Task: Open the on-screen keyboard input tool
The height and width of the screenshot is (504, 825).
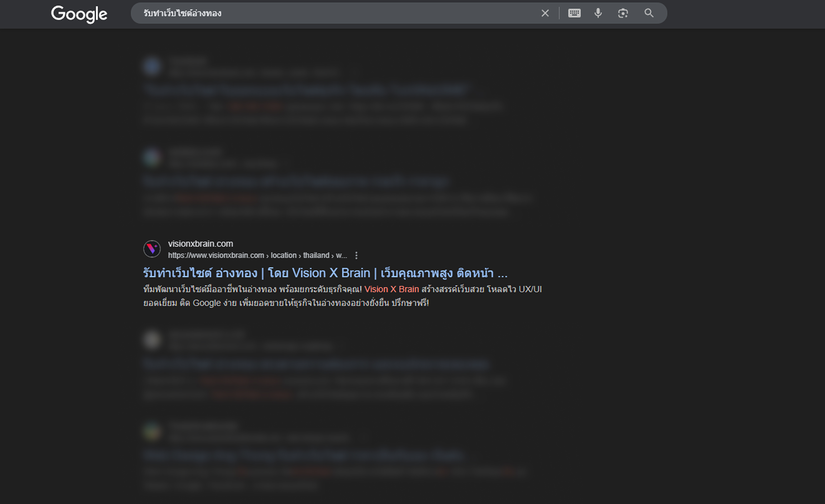Action: [574, 13]
